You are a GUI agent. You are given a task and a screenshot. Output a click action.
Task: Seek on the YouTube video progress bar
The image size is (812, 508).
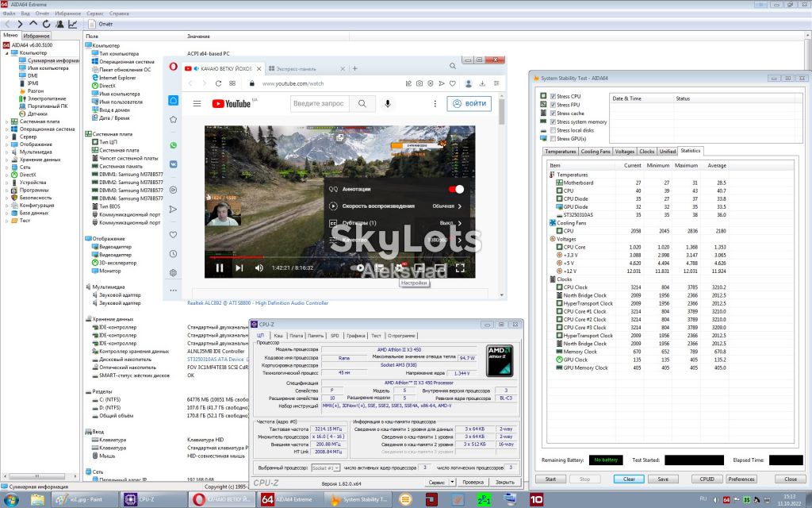[x=339, y=256]
